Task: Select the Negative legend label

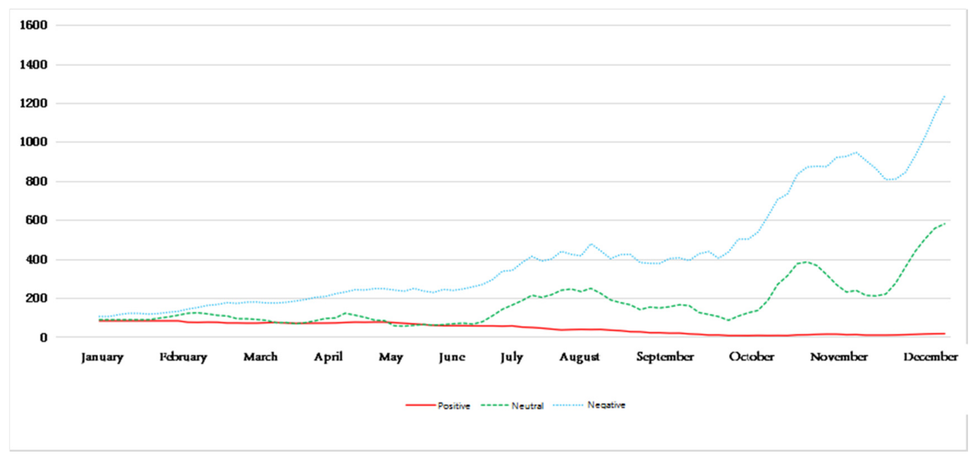Action: pos(606,405)
